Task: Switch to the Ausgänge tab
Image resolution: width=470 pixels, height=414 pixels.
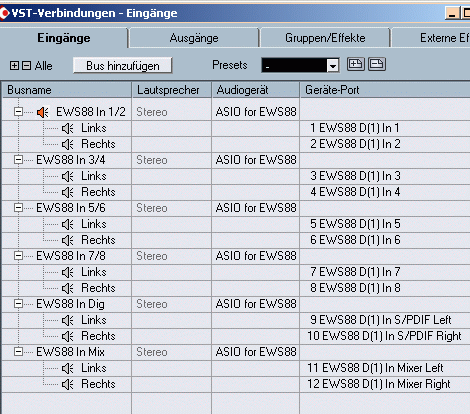Action: click(194, 38)
